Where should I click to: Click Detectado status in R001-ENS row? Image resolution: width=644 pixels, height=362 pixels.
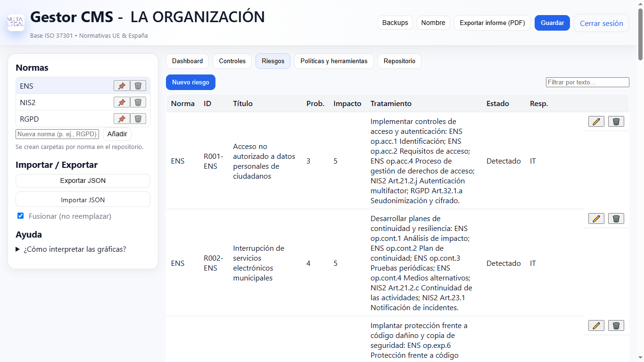coord(504,161)
